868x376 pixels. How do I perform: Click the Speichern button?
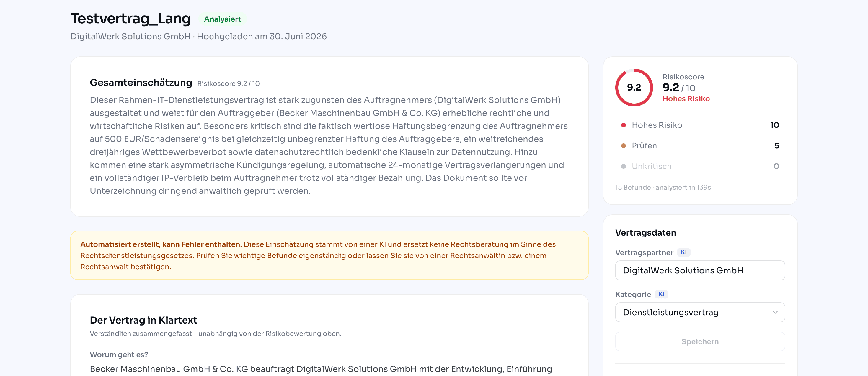pyautogui.click(x=700, y=341)
